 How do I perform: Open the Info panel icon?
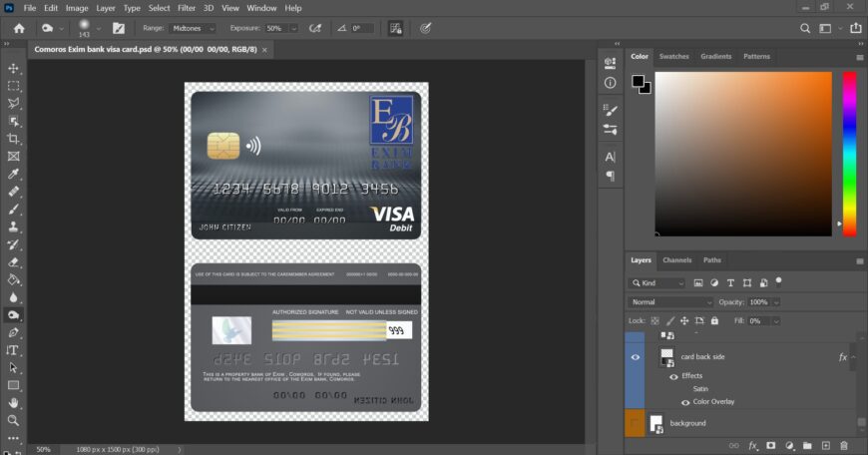click(610, 83)
